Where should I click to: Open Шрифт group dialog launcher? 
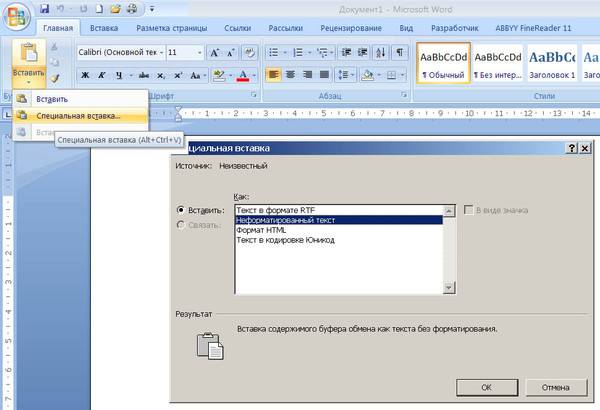pos(254,95)
